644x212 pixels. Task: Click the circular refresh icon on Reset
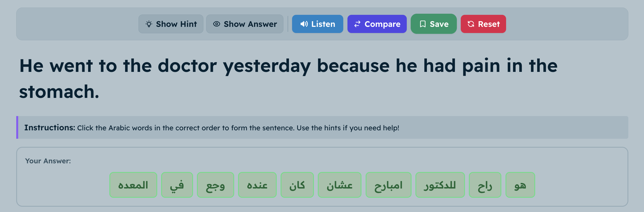tap(471, 24)
